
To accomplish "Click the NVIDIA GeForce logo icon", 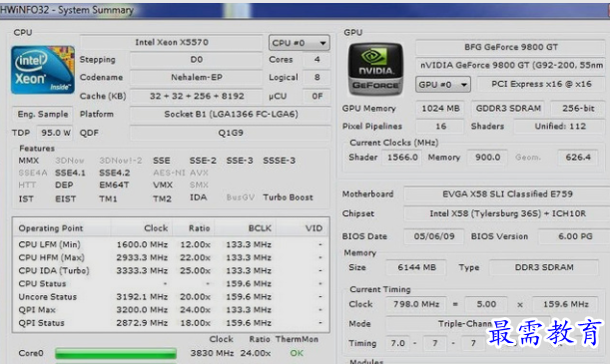I will pos(375,69).
